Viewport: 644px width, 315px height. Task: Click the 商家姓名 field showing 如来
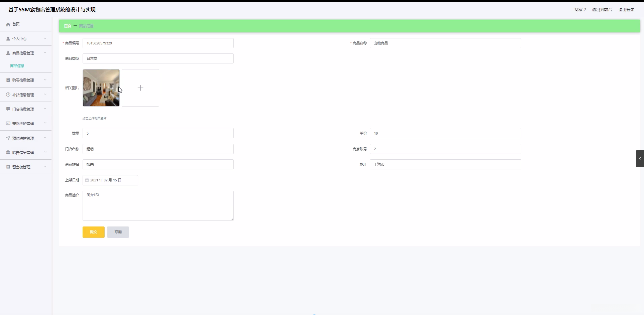(x=158, y=164)
